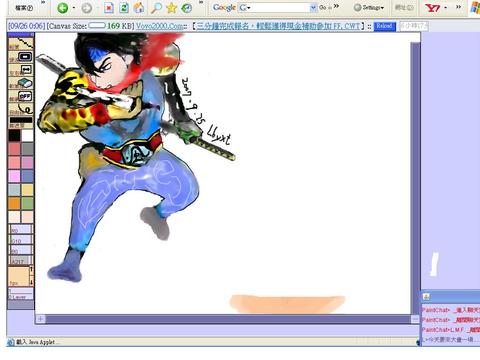Pick the gray color swatch
Image resolution: width=480 pixels, height=360 pixels.
(28, 149)
